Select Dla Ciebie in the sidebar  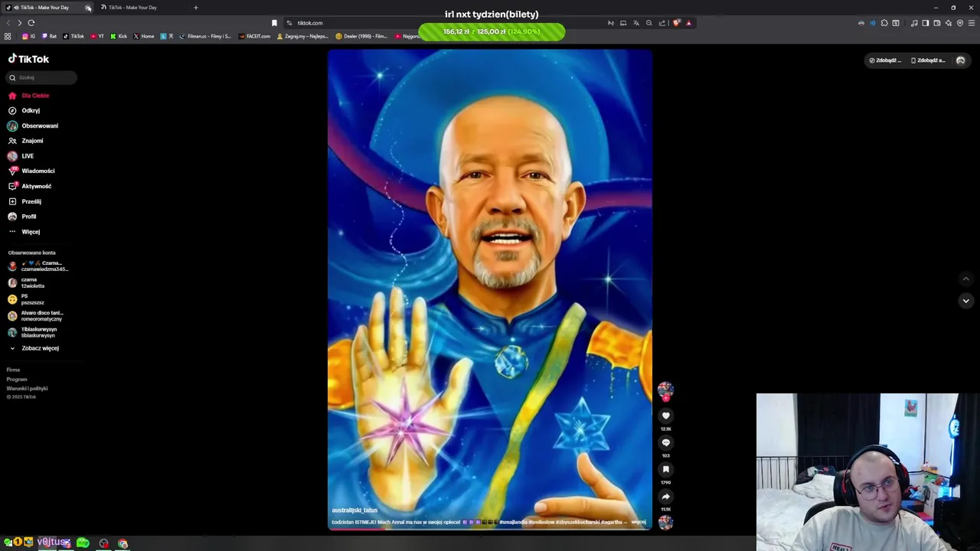[x=29, y=96]
